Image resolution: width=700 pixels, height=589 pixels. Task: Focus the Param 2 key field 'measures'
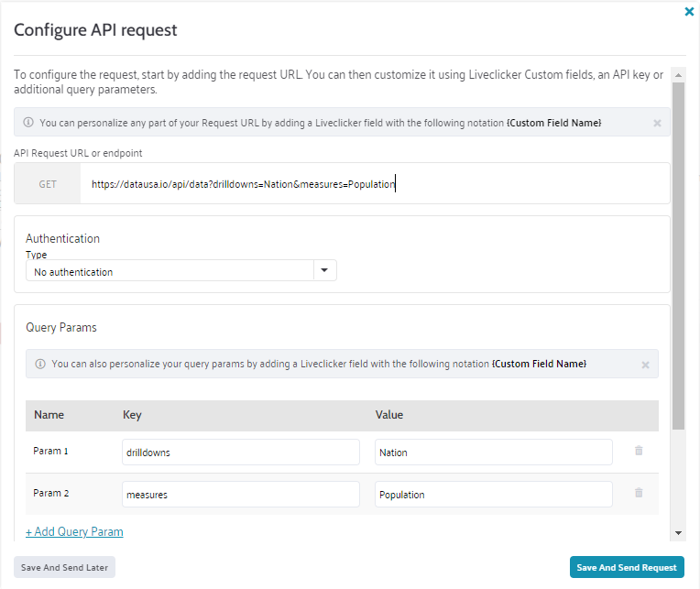(x=240, y=495)
